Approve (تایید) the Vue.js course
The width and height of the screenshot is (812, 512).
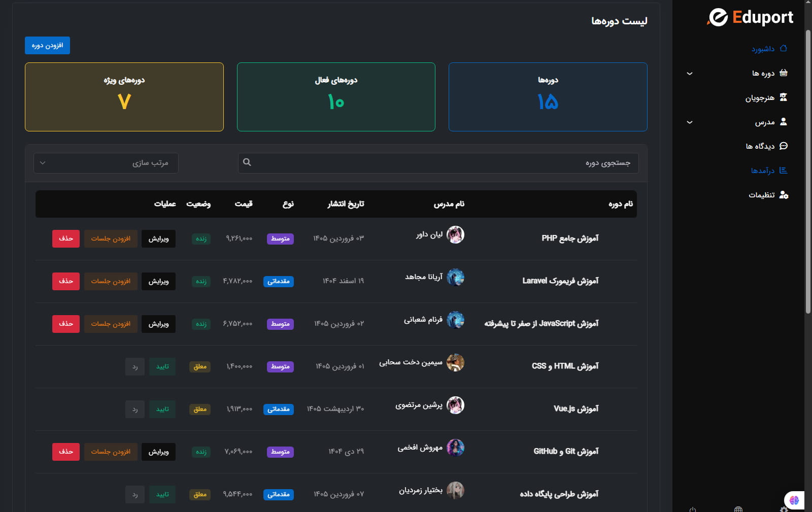[x=162, y=409]
